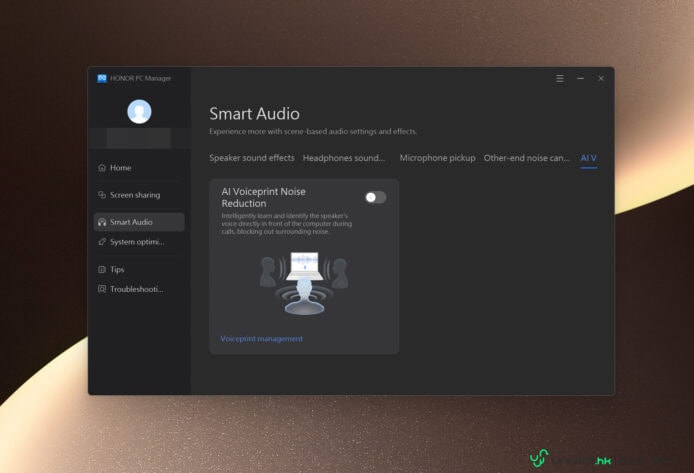The image size is (694, 473).
Task: Open the user profile avatar
Action: pos(139,112)
